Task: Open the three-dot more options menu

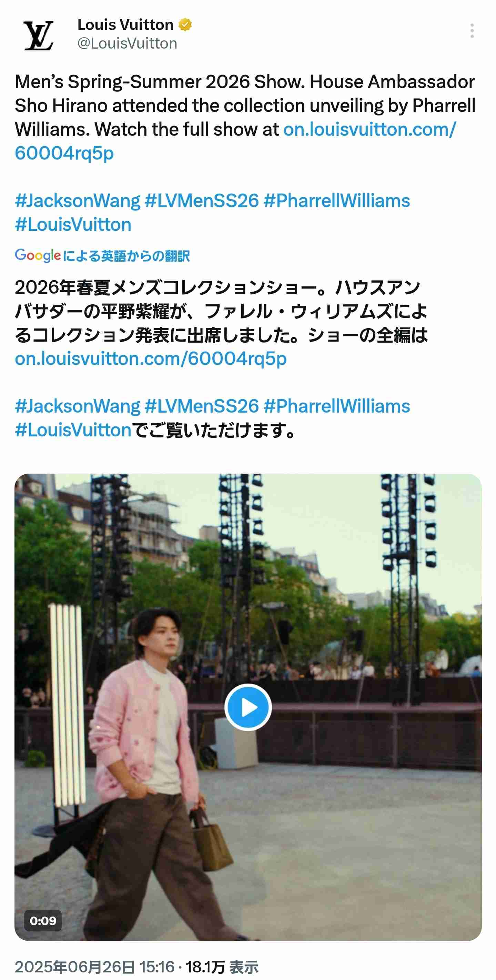Action: [x=472, y=31]
